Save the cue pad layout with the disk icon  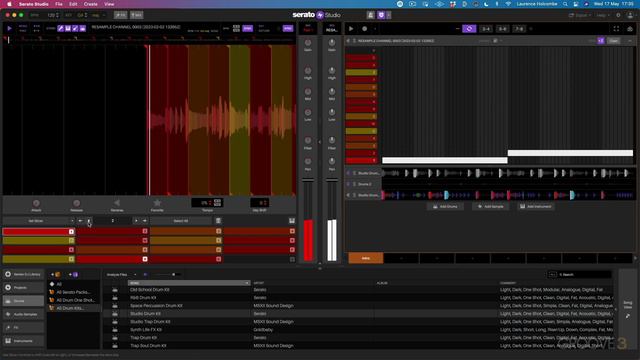coord(292,221)
